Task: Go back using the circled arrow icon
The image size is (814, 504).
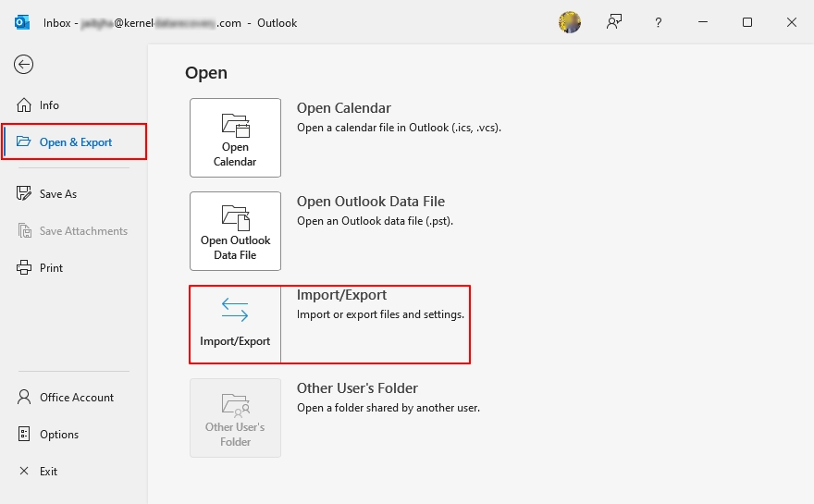Action: (23, 65)
